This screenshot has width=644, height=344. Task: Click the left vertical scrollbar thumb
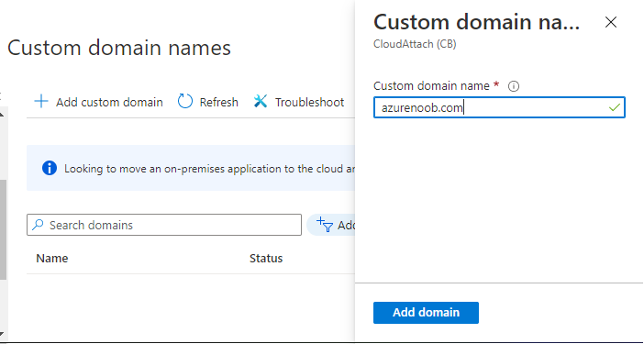3,230
